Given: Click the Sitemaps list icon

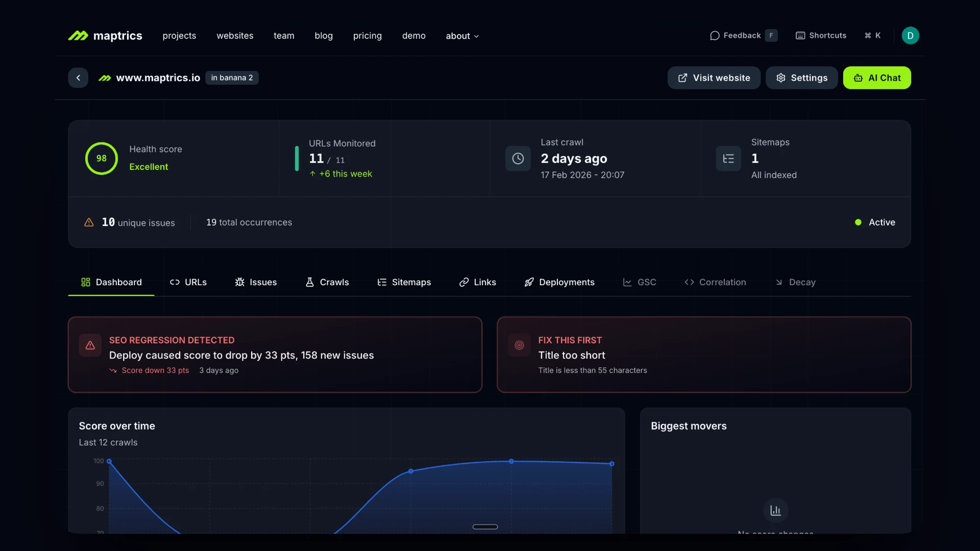Looking at the screenshot, I should (728, 159).
